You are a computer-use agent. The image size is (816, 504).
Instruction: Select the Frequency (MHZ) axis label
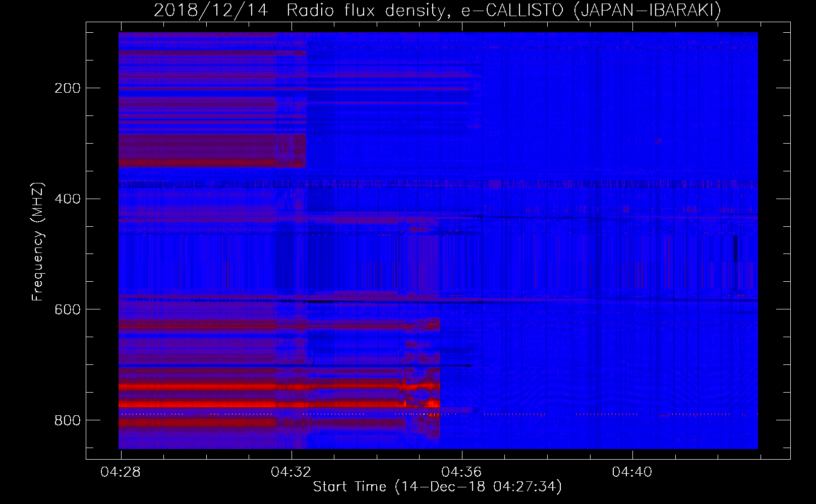pos(38,241)
